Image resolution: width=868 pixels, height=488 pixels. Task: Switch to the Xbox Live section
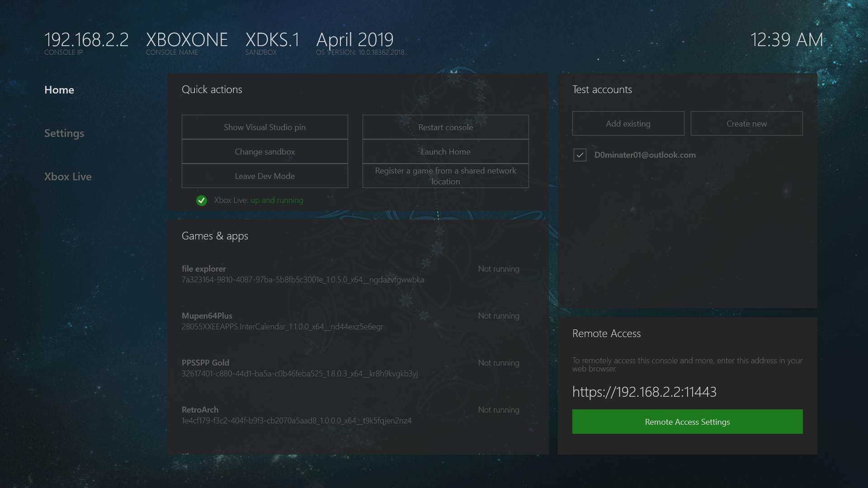(x=68, y=176)
